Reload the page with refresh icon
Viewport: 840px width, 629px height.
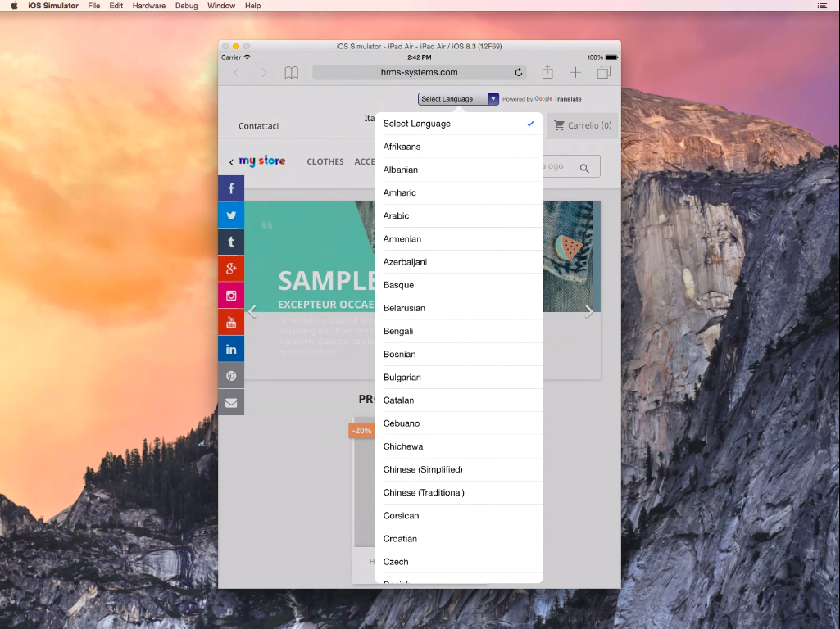pos(518,72)
